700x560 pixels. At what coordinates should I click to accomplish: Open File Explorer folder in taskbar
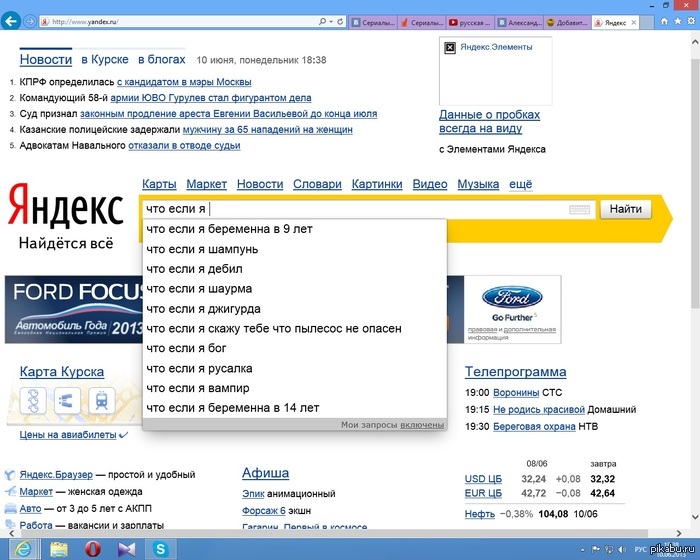(x=58, y=549)
